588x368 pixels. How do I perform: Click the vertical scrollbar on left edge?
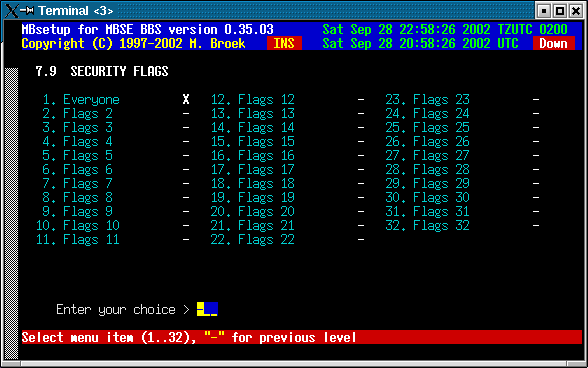[11, 214]
